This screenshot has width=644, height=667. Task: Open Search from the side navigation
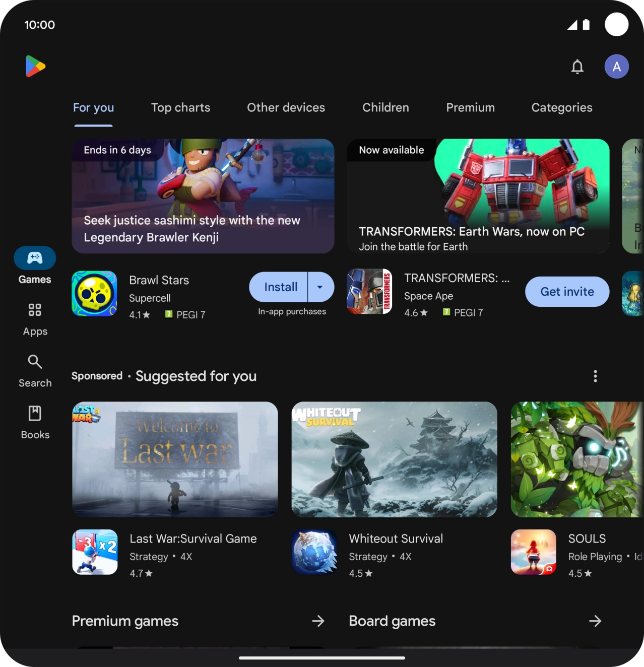[35, 371]
